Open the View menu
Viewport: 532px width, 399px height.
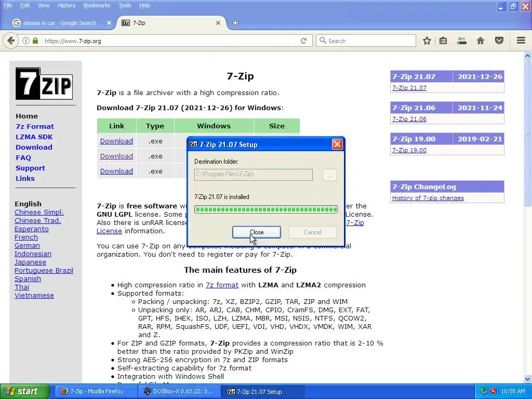click(44, 5)
